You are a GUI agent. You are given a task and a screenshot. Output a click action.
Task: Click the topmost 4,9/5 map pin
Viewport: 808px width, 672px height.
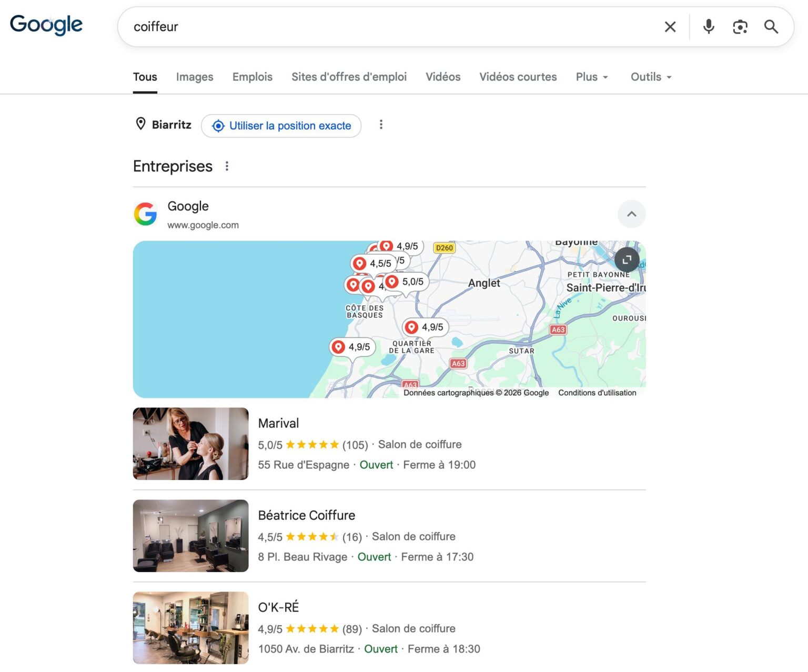click(x=400, y=246)
